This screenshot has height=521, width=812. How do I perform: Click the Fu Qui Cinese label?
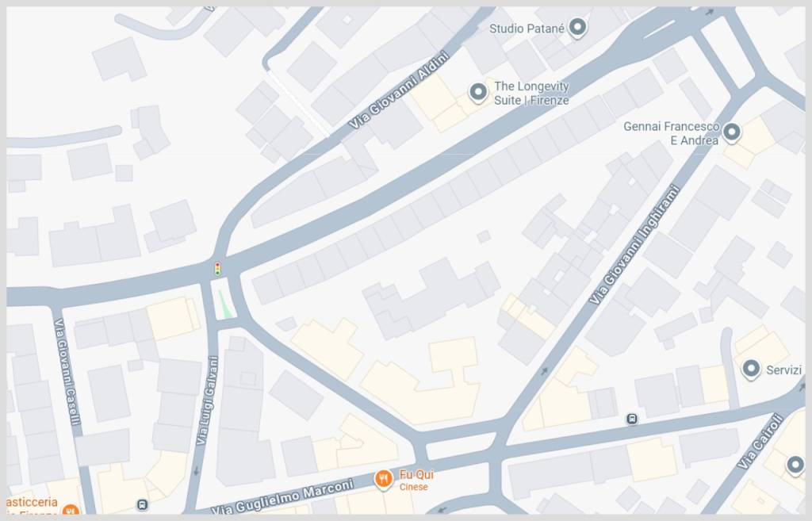tap(416, 480)
